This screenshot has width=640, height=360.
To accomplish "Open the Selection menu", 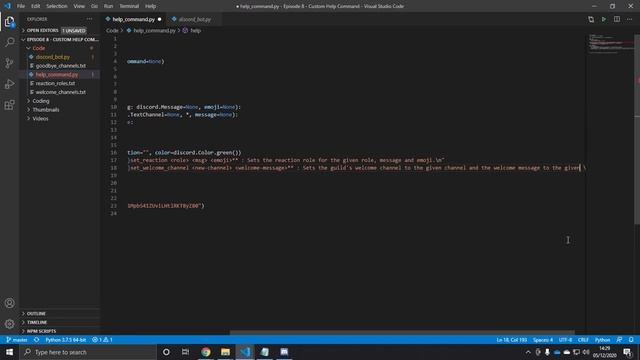I will pyautogui.click(x=57, y=6).
